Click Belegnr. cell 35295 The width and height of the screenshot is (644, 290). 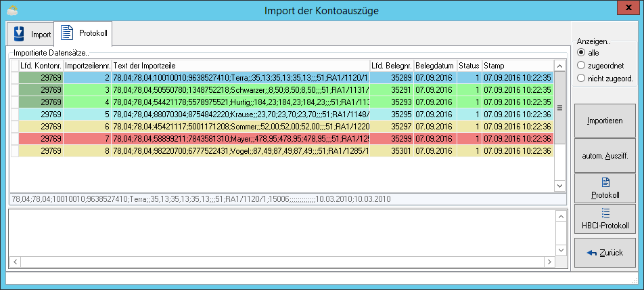click(392, 114)
